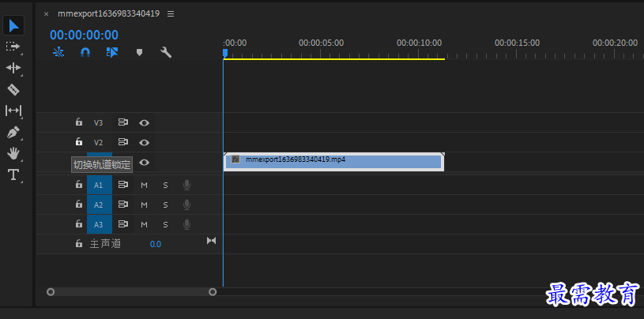Viewport: 644px width, 319px height.
Task: Select the Hand tool
Action: pos(13,153)
